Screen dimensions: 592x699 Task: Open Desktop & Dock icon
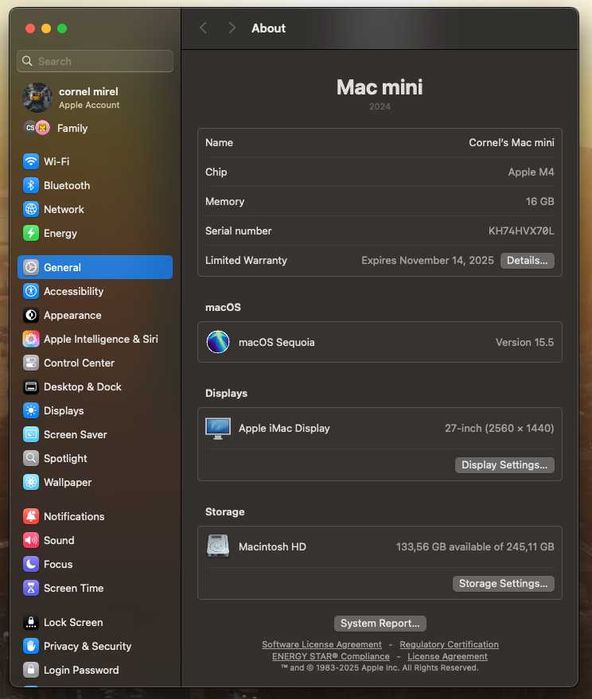[31, 387]
